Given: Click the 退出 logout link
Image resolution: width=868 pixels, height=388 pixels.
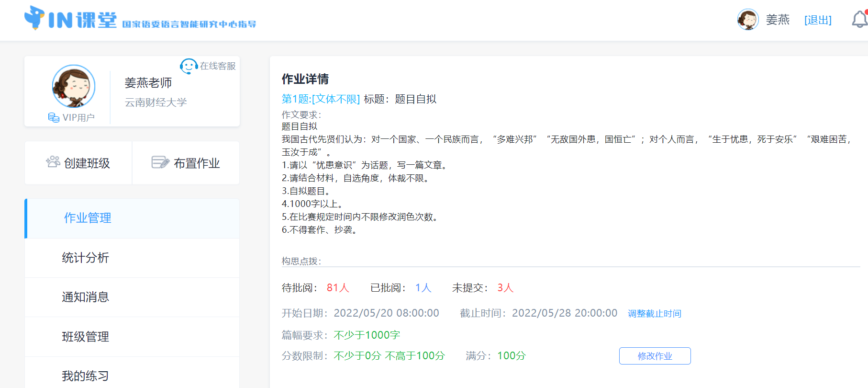Looking at the screenshot, I should pyautogui.click(x=818, y=20).
